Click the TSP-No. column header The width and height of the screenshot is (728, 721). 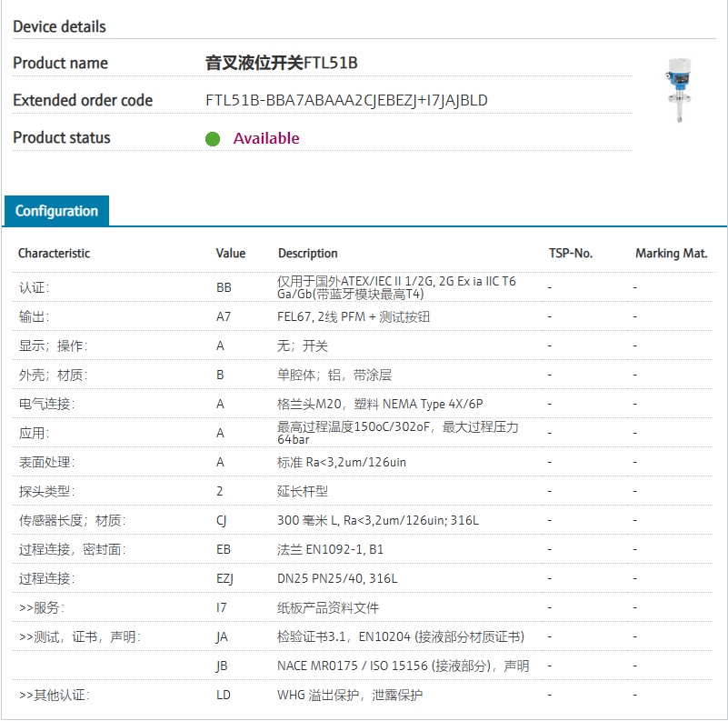[x=571, y=254]
